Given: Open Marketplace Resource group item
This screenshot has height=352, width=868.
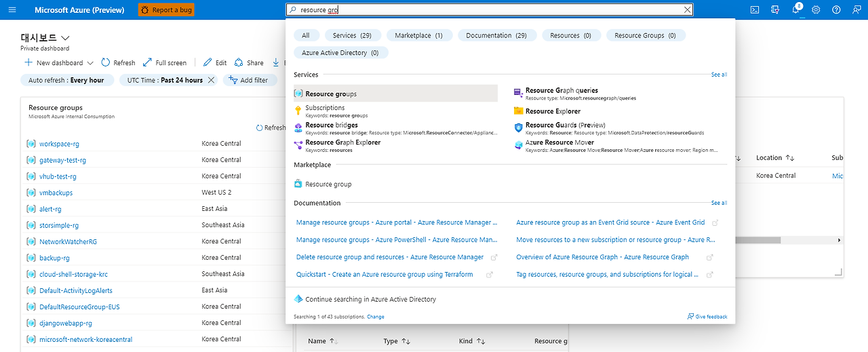Looking at the screenshot, I should coord(323,184).
